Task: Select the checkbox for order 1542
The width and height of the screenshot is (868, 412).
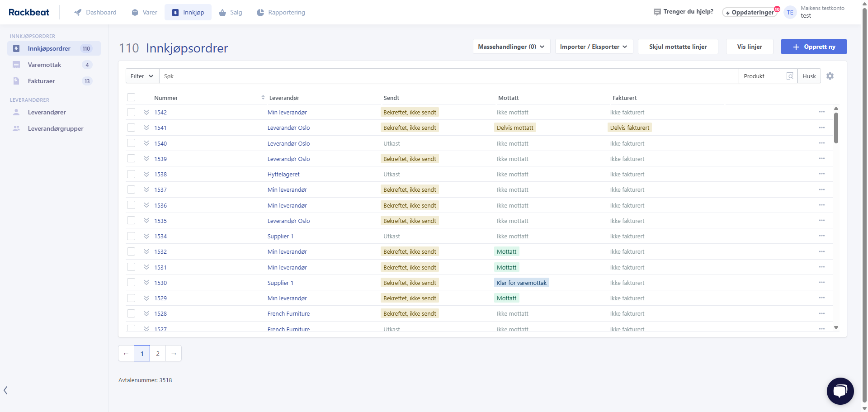Action: click(x=131, y=112)
